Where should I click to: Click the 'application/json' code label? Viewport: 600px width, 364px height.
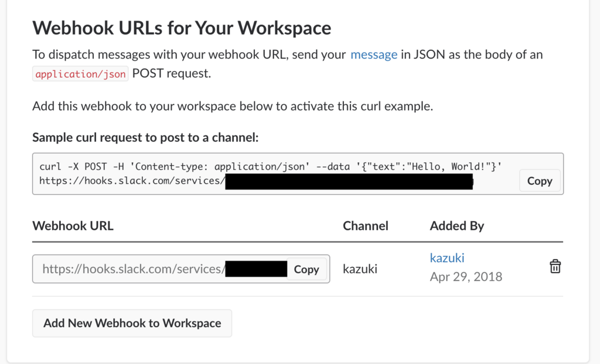click(80, 73)
